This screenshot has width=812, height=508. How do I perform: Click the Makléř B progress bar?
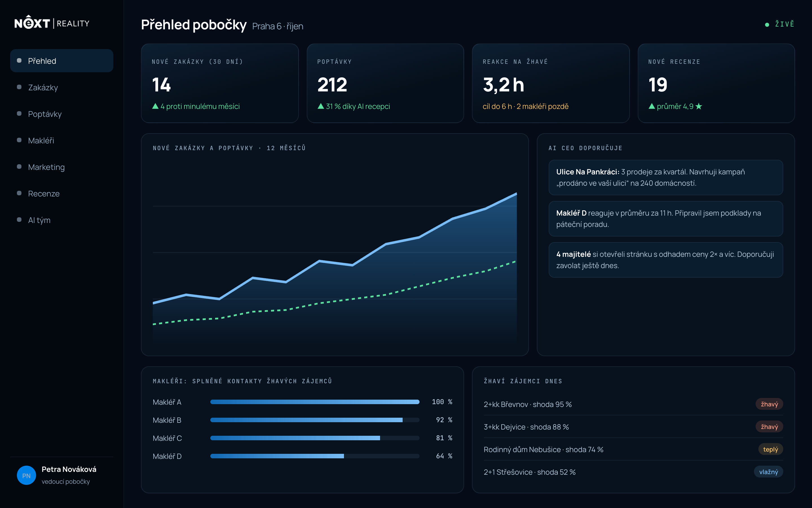click(315, 420)
